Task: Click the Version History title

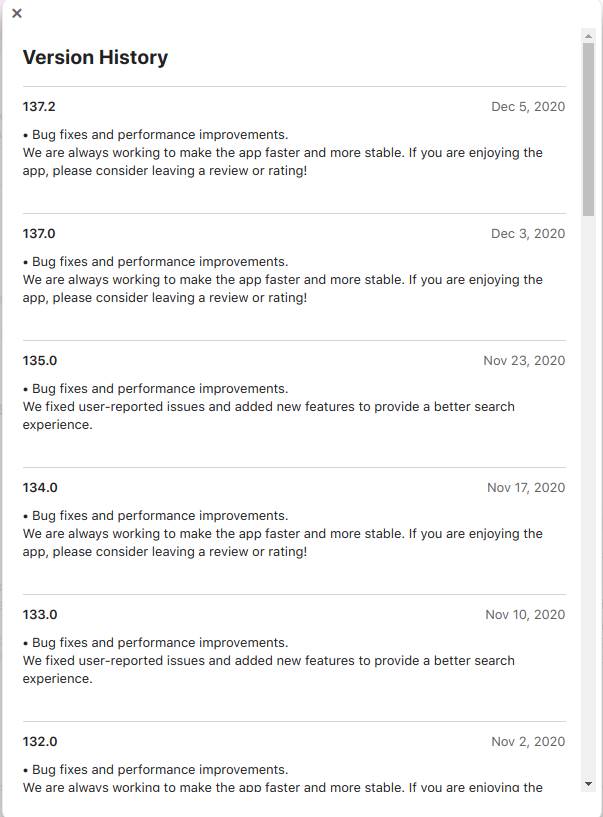Action: pyautogui.click(x=95, y=57)
